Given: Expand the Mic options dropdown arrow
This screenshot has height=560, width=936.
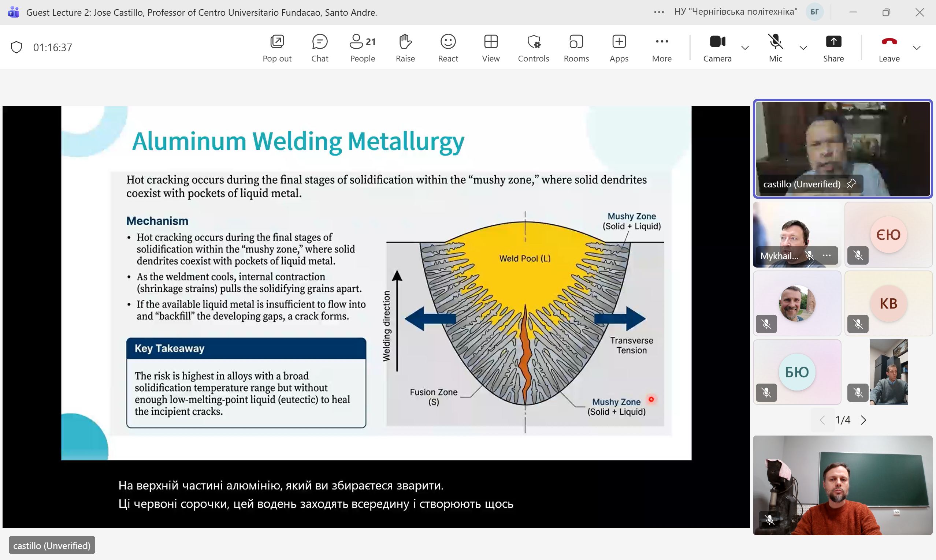Looking at the screenshot, I should (x=803, y=48).
